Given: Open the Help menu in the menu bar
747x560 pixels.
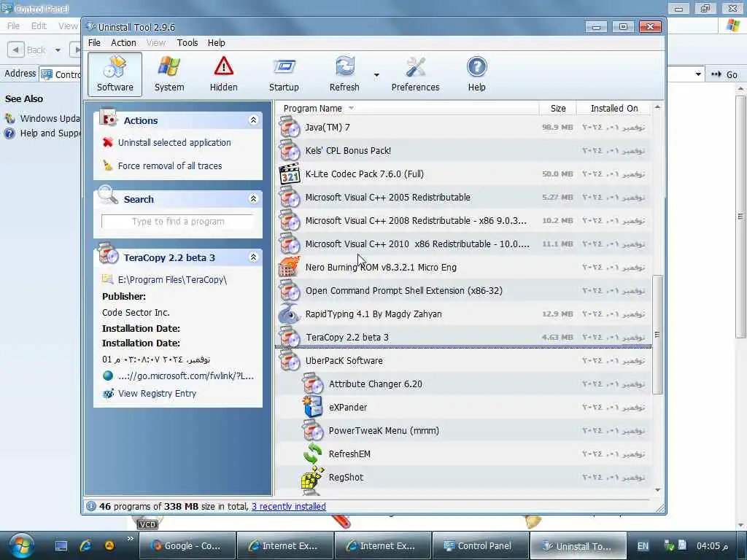Looking at the screenshot, I should pos(216,43).
